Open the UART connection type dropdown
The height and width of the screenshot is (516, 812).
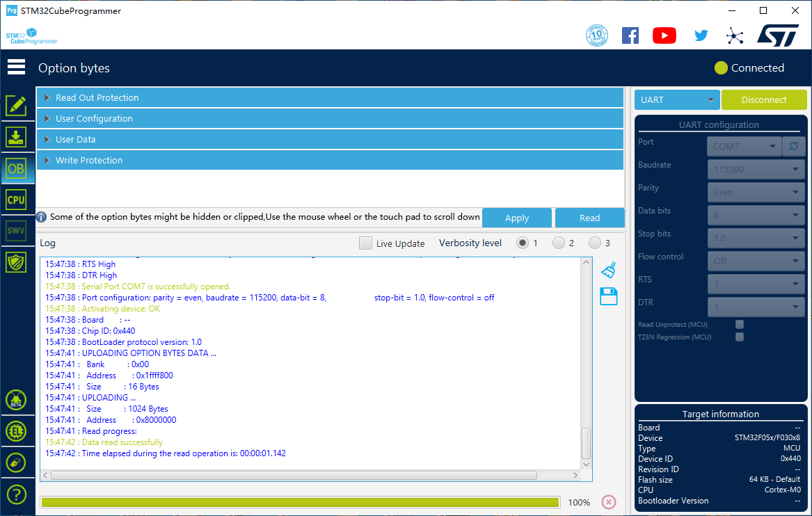(677, 100)
